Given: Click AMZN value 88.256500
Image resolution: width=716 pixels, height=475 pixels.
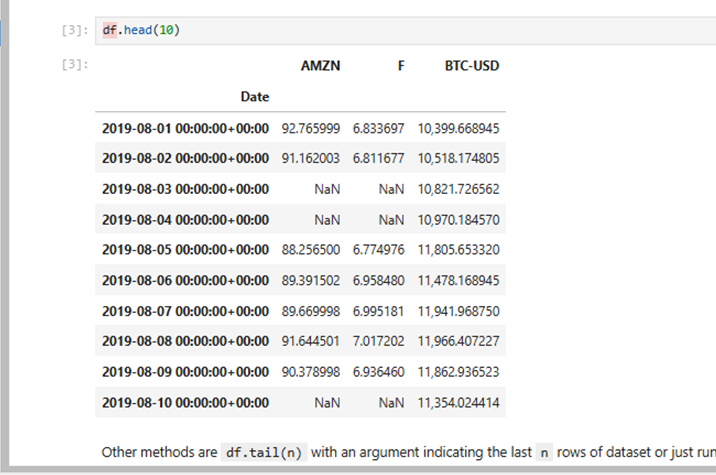Looking at the screenshot, I should point(311,249).
